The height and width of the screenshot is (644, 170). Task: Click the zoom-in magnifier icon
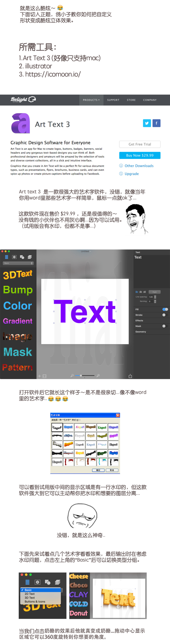click(98, 375)
